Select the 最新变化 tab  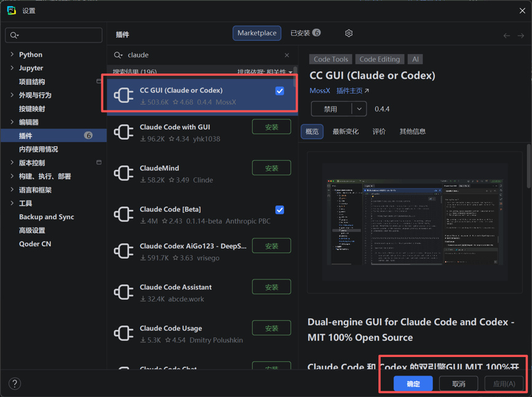click(346, 132)
